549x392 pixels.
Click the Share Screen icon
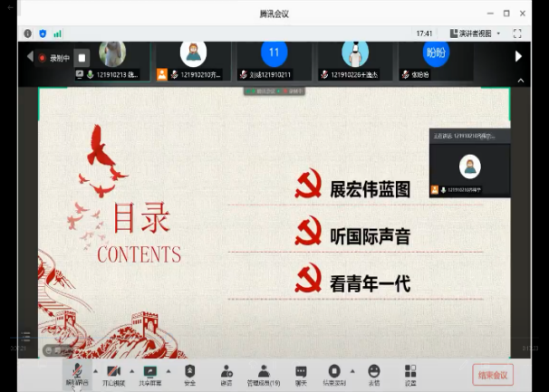[150, 373]
